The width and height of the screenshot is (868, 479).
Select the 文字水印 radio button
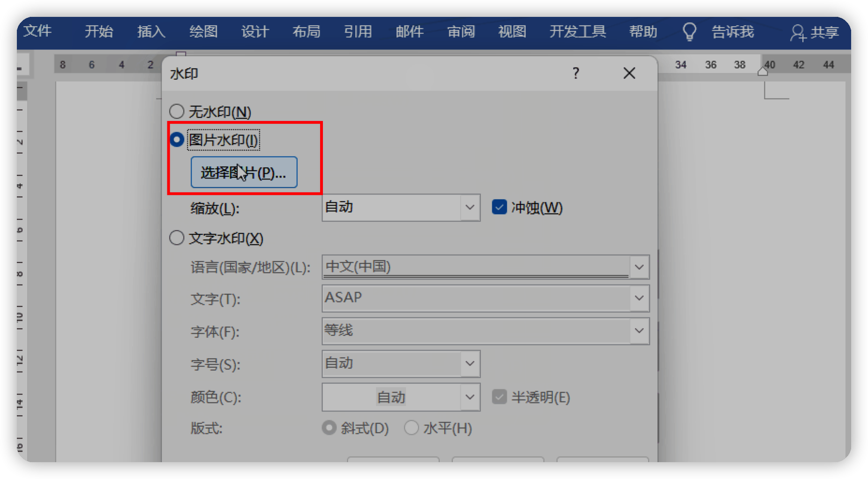click(177, 238)
